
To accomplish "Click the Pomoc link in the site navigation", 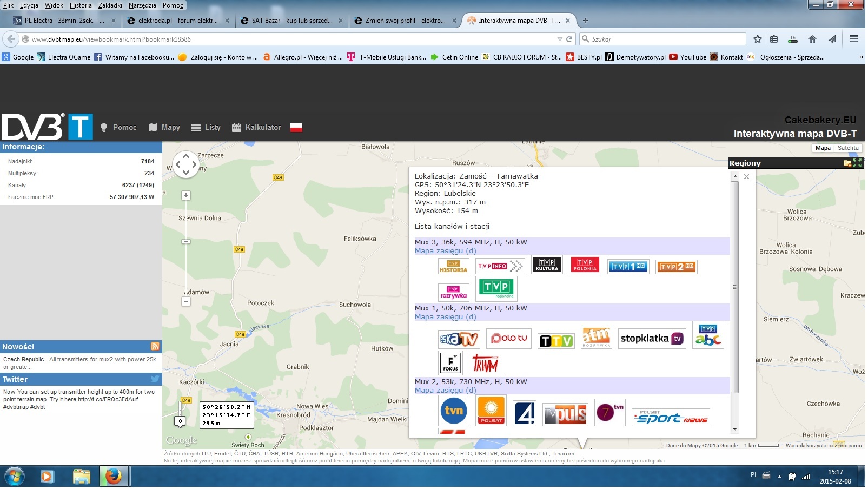I will coord(119,128).
